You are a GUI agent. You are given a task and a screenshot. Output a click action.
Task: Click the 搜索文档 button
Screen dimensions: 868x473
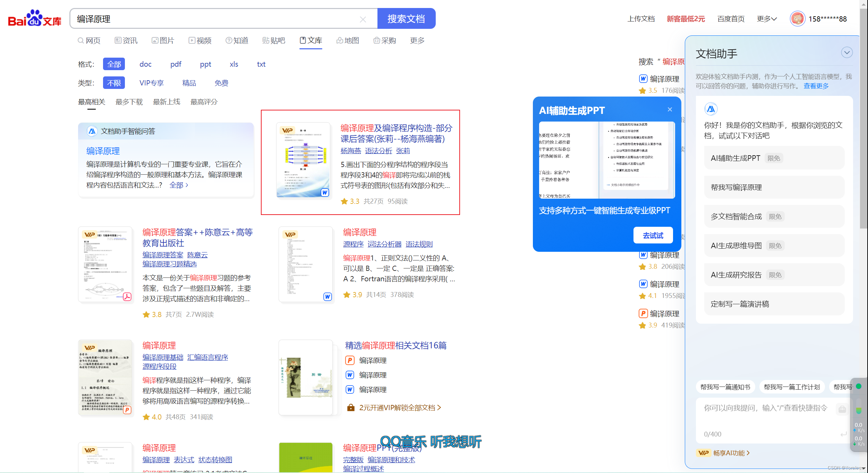pos(406,19)
